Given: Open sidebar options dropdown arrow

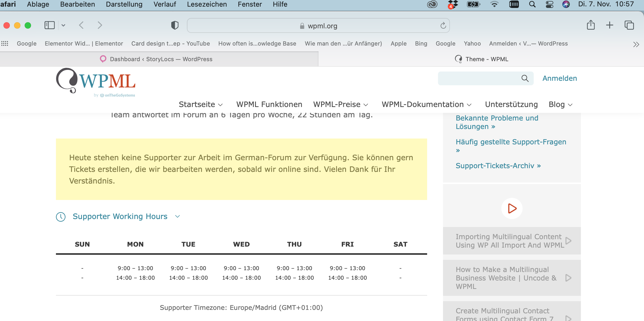Looking at the screenshot, I should (x=63, y=25).
